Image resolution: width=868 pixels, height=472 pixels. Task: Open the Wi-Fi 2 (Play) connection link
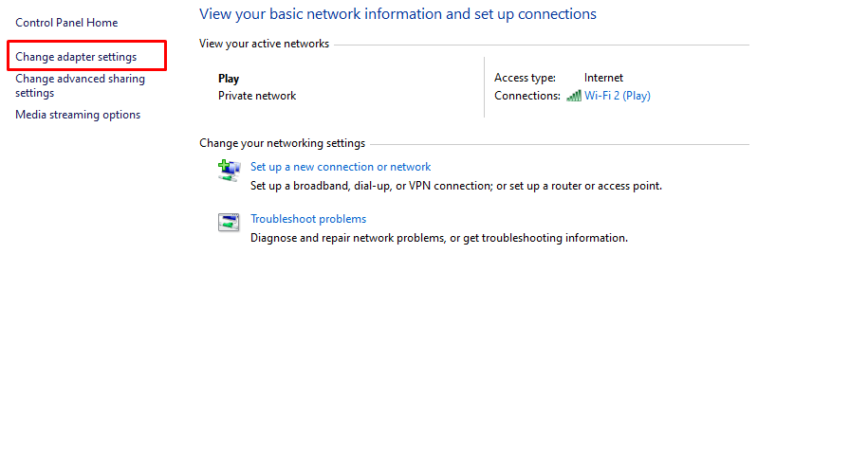pos(618,96)
